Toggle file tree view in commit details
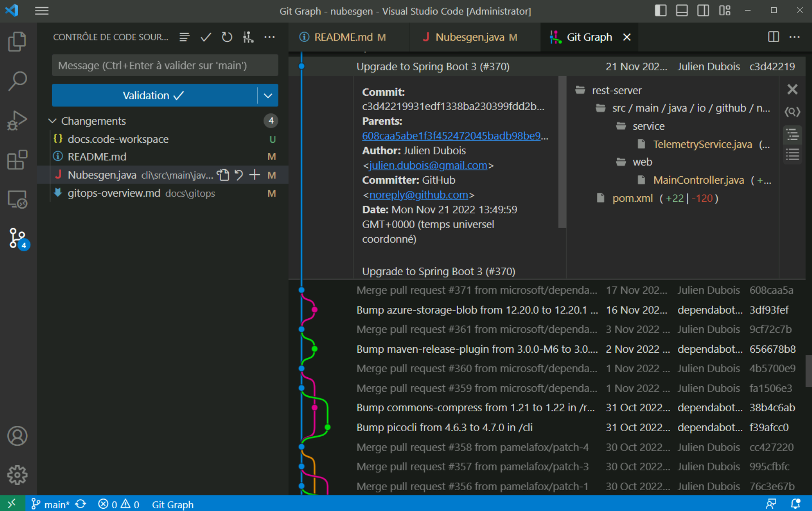 click(x=792, y=135)
